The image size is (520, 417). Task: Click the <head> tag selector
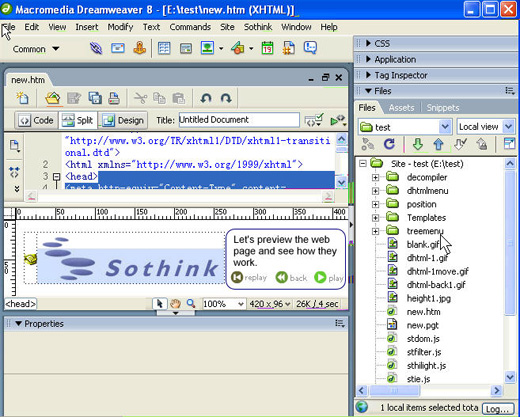click(20, 304)
